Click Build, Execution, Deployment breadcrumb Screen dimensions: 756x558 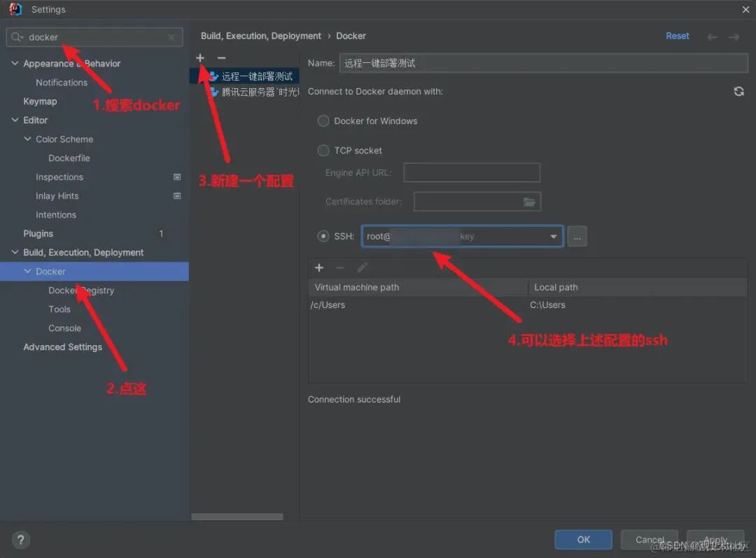coord(261,36)
